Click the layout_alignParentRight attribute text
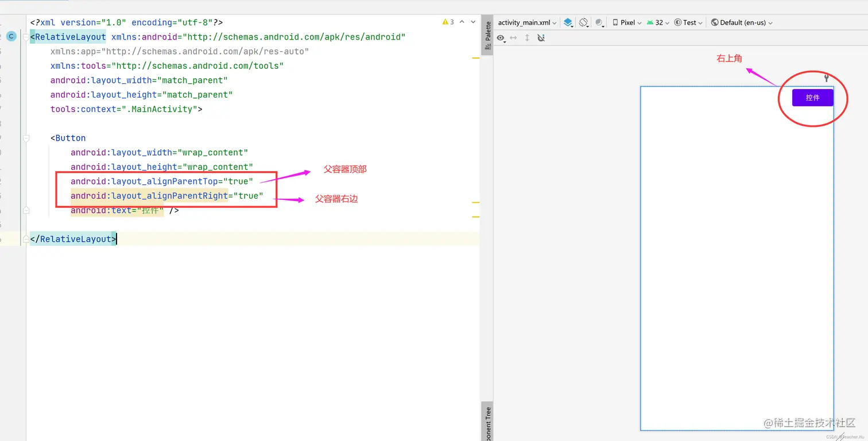The width and height of the screenshot is (868, 441). [167, 196]
